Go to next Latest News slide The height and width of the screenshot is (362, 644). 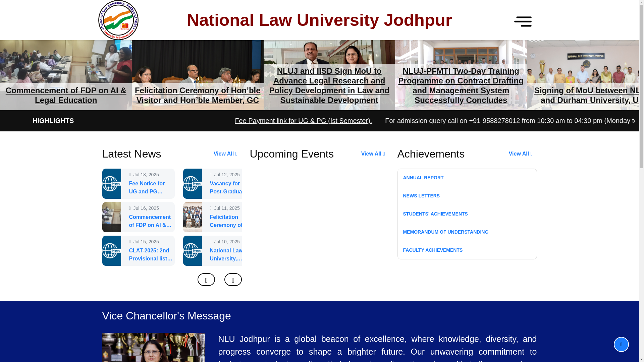[233, 280]
